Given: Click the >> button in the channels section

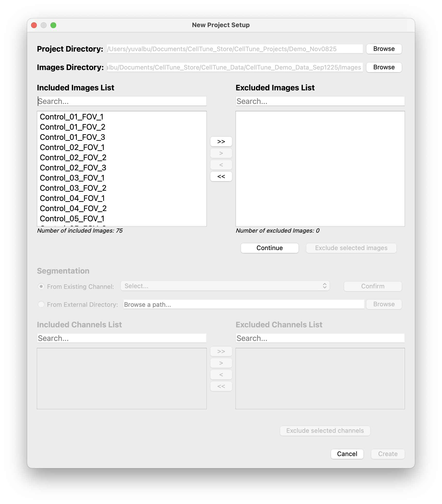Looking at the screenshot, I should (221, 351).
